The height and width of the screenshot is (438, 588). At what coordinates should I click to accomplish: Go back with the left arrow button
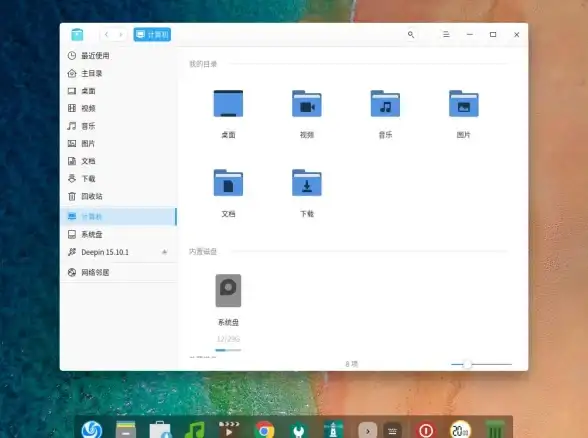pos(107,34)
